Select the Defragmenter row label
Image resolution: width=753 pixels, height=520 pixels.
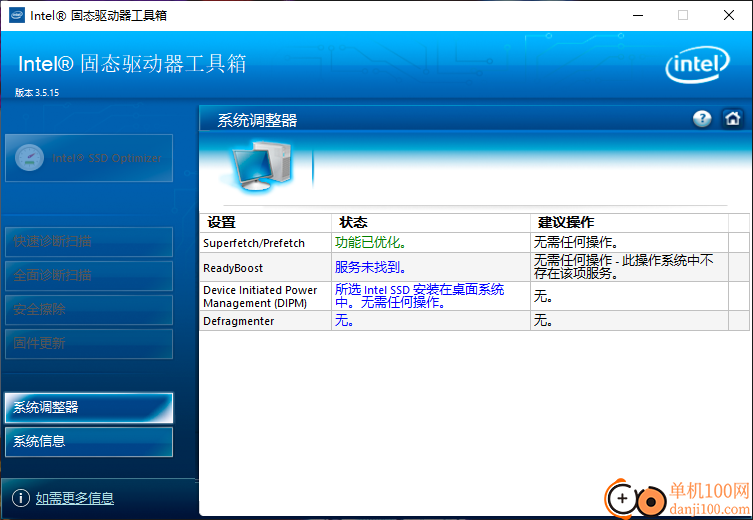tap(238, 321)
